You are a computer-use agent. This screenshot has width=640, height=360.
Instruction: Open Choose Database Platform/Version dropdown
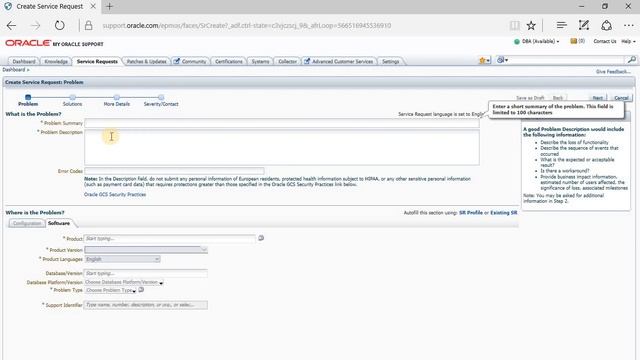(124, 282)
